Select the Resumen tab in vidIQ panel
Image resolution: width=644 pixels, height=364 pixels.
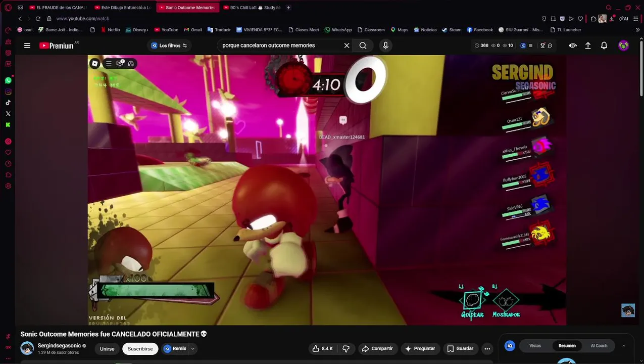[567, 346]
